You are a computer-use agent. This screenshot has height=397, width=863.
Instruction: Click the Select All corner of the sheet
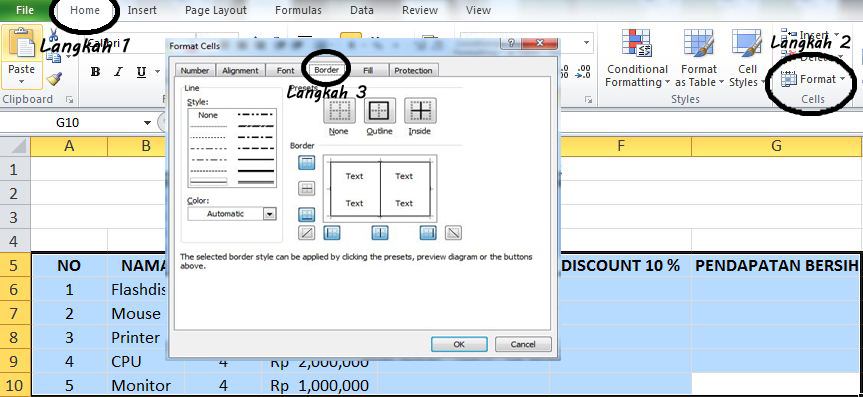click(x=15, y=146)
